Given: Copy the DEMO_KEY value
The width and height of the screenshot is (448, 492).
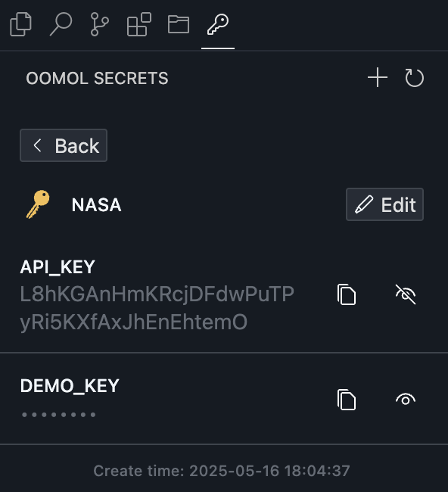Looking at the screenshot, I should coord(347,400).
